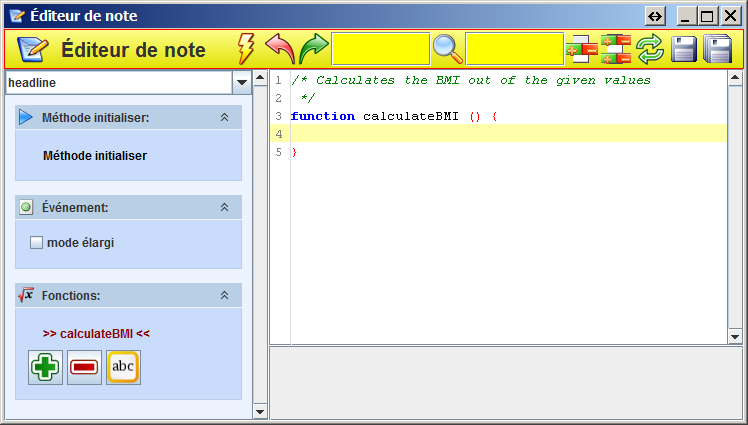Screen dimensions: 748x425
Task: Select the Méthode initialiser entry
Action: tap(95, 156)
